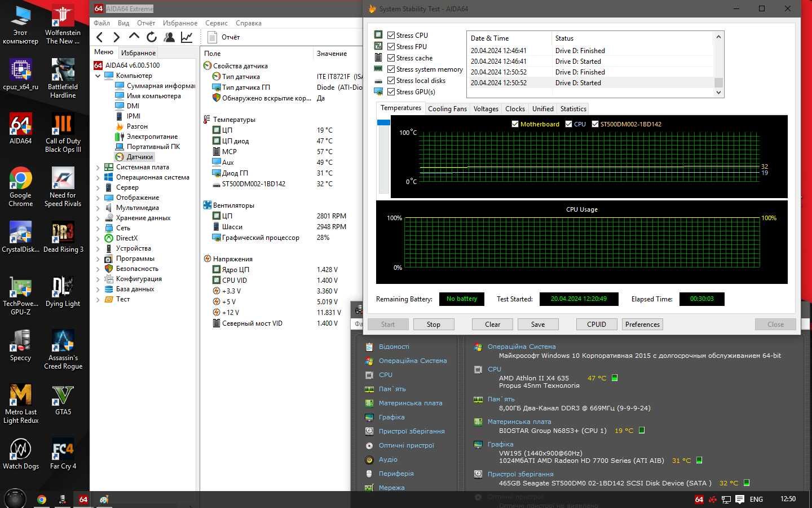Open the user icon in AIDA64 toolbar
Viewport: 812px width, 508px height.
[x=169, y=37]
